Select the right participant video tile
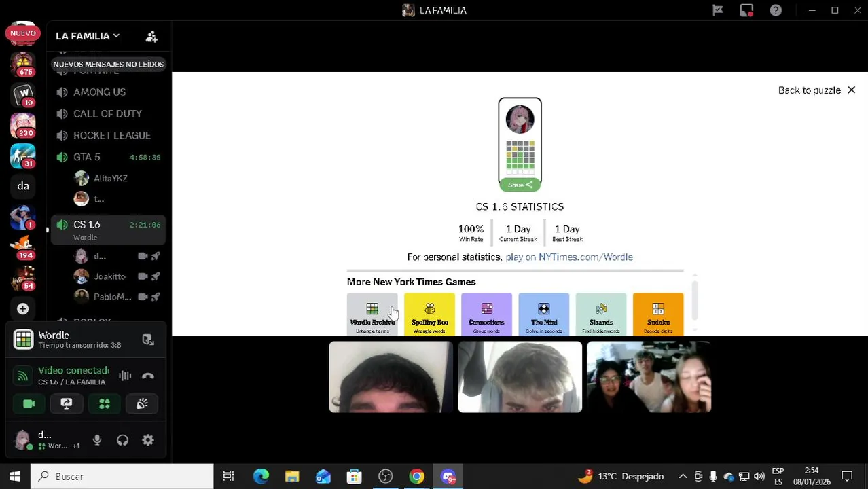This screenshot has width=868, height=489. (649, 377)
